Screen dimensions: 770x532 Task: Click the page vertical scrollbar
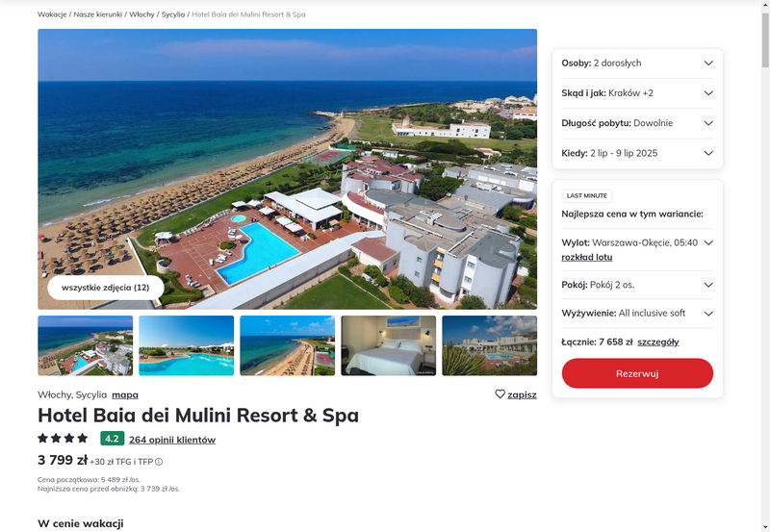point(765,266)
